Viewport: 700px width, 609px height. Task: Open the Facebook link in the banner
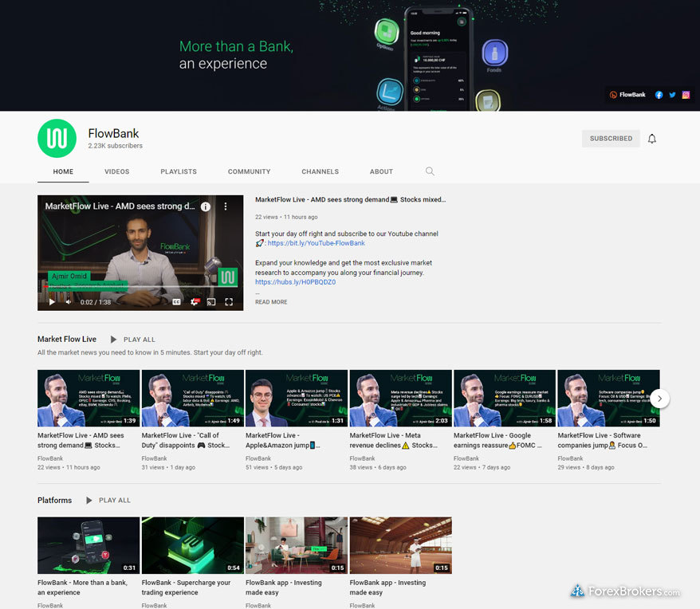(659, 95)
